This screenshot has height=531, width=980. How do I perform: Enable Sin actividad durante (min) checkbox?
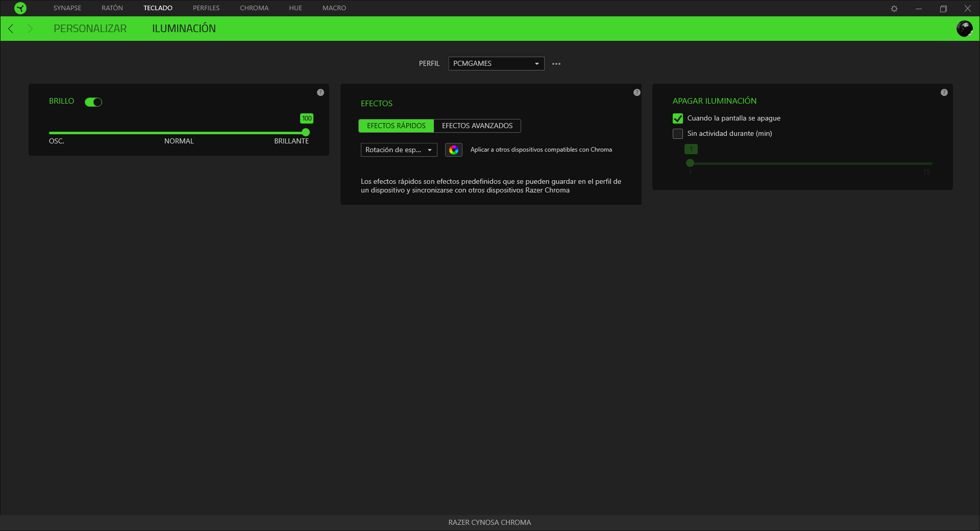click(678, 134)
